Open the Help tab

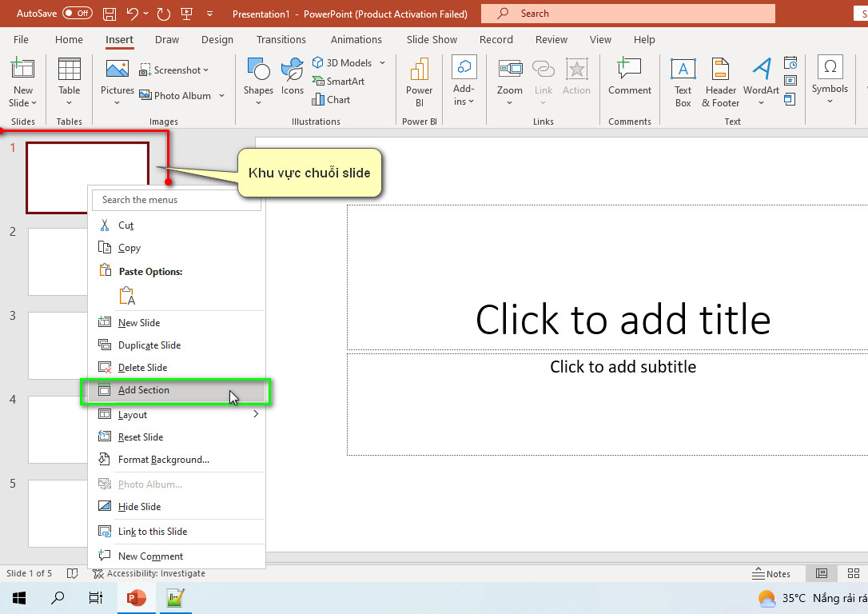pos(643,39)
